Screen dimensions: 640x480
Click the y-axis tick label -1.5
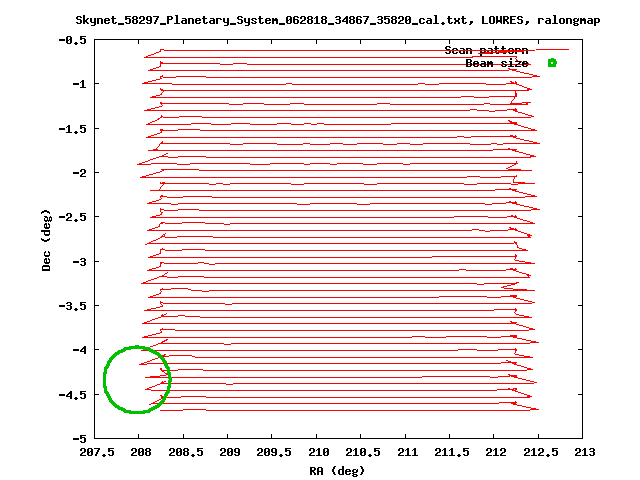[73, 129]
